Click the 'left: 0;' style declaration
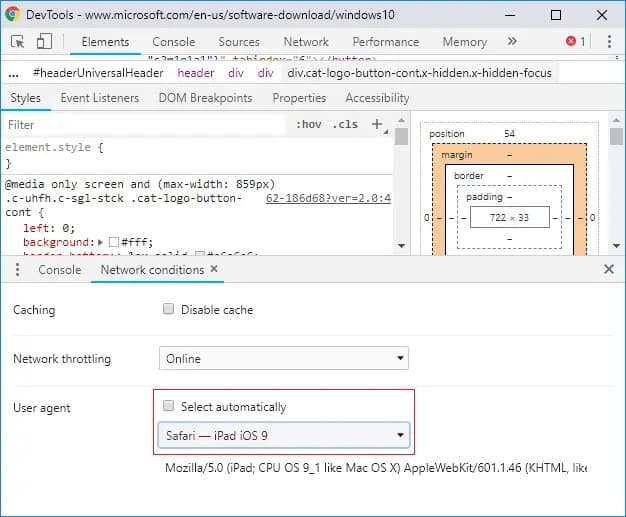 click(49, 228)
